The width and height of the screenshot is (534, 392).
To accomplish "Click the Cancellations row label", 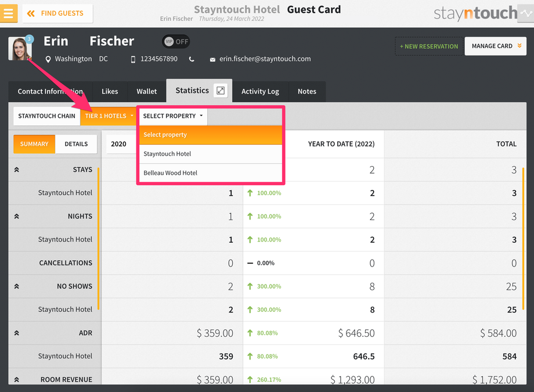I will coord(66,263).
